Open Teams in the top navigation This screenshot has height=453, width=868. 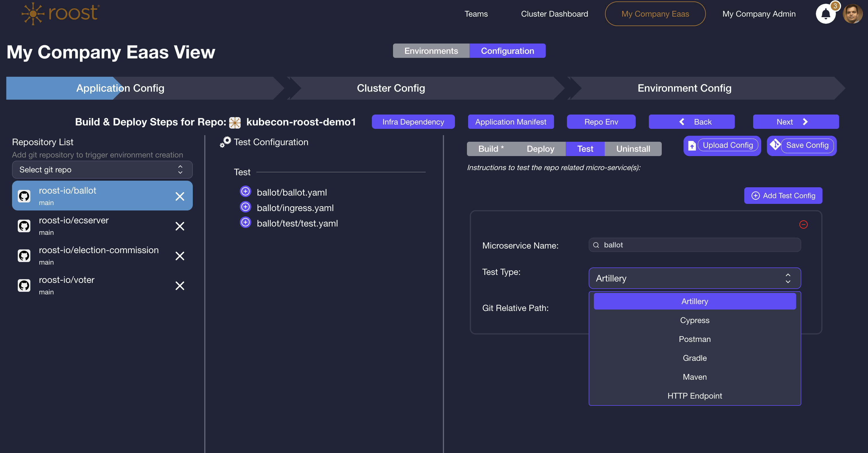coord(476,14)
